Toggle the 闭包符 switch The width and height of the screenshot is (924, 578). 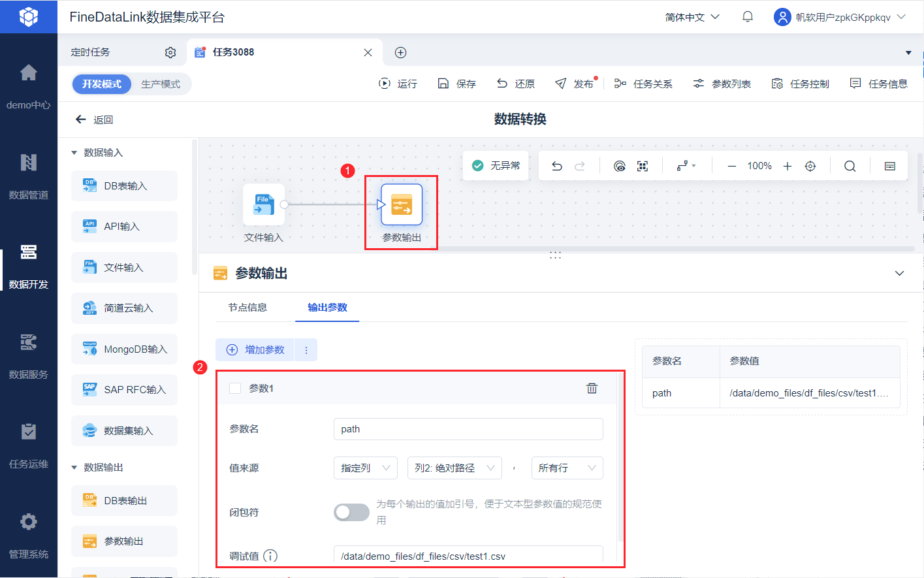pos(351,512)
